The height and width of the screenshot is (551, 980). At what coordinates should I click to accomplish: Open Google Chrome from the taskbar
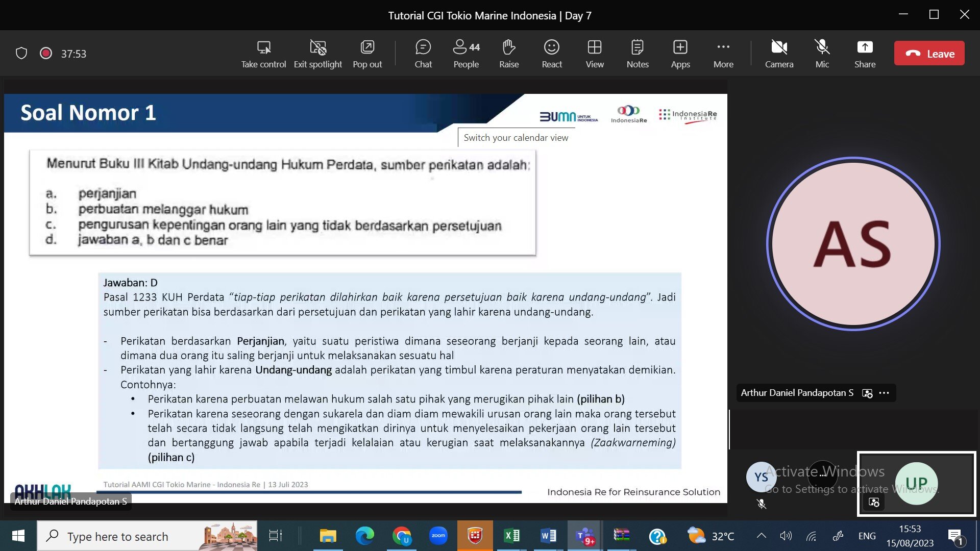tap(402, 536)
